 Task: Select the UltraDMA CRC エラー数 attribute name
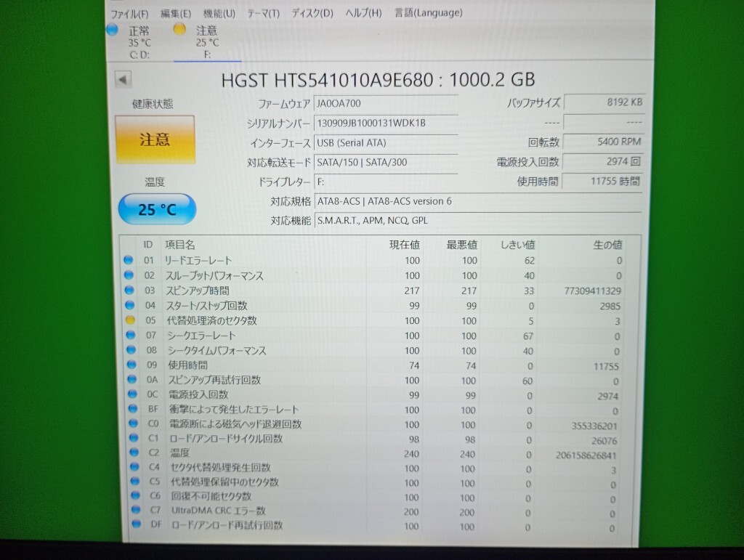tap(218, 511)
